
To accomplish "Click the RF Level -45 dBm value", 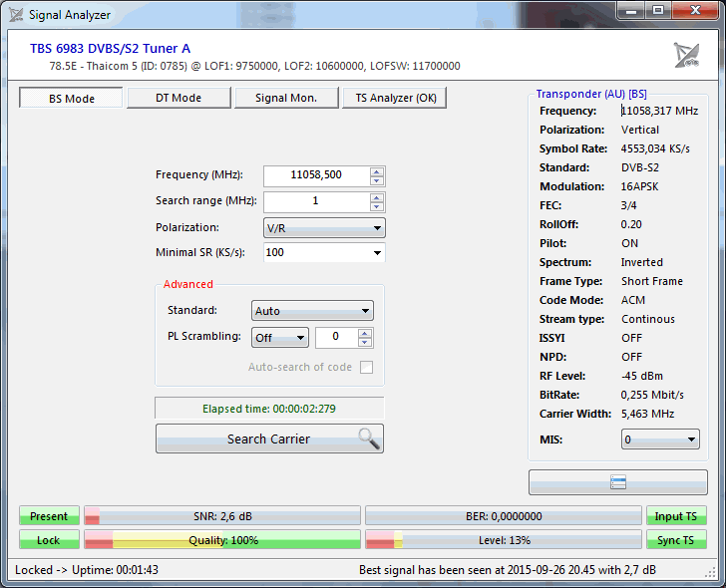I will 642,376.
